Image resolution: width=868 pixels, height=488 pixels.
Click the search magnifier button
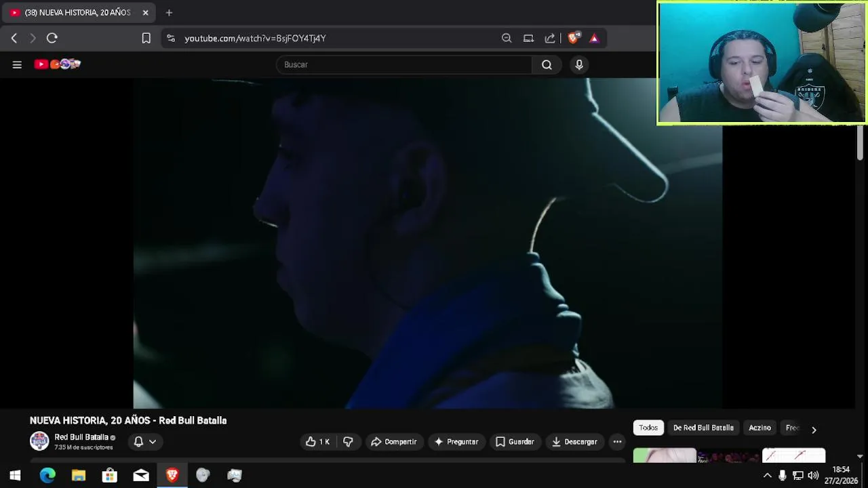547,64
